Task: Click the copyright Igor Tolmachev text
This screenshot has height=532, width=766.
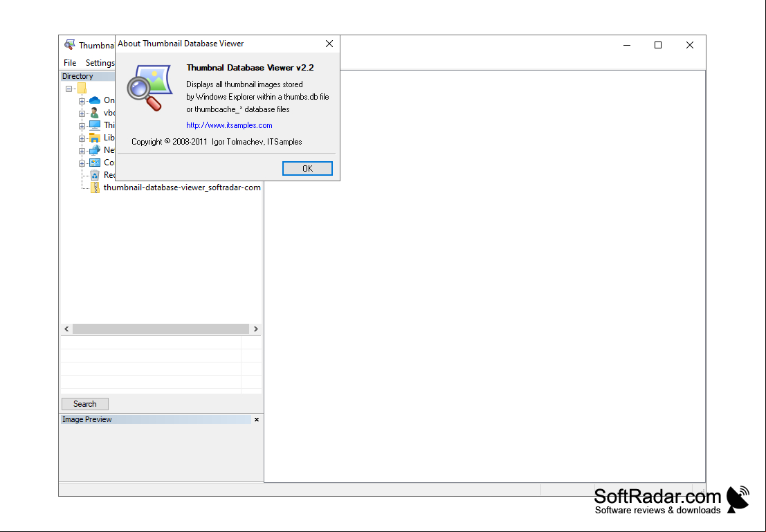Action: coord(217,142)
